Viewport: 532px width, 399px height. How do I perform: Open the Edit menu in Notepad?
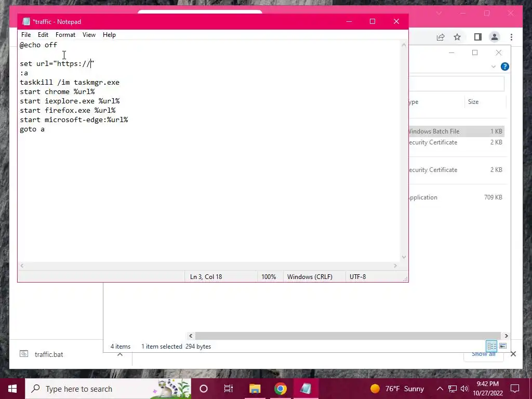[x=43, y=35]
